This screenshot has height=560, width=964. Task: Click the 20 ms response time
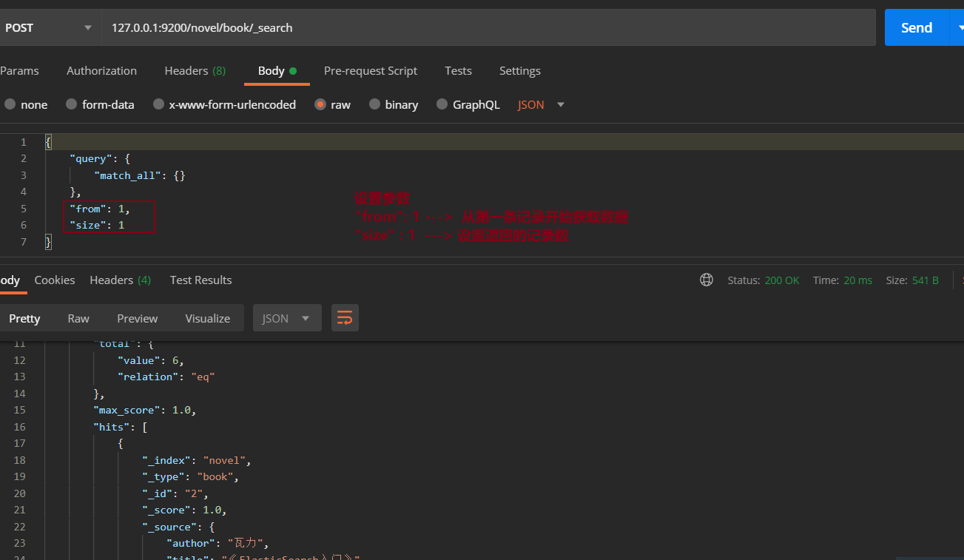[x=857, y=280]
